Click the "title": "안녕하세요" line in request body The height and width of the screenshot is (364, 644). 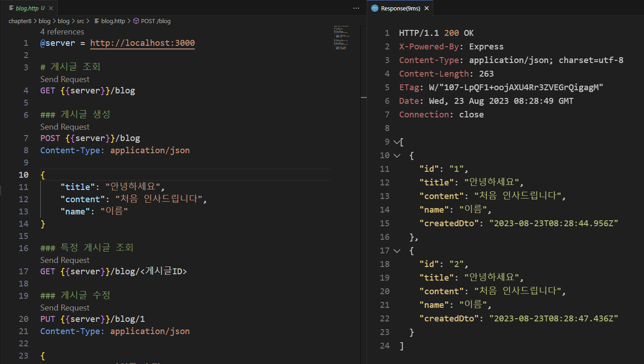click(x=113, y=187)
